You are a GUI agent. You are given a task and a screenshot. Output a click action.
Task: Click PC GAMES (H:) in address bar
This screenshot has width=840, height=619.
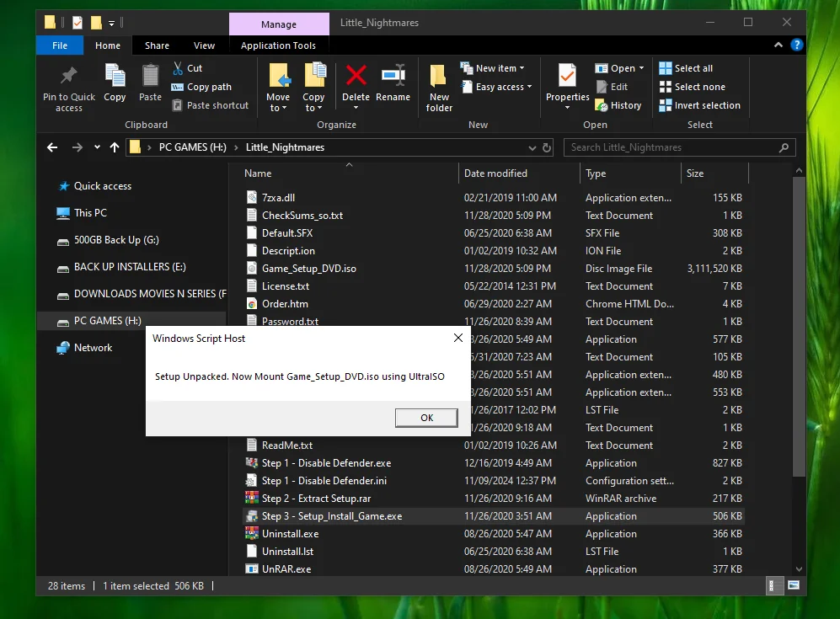[x=192, y=147]
